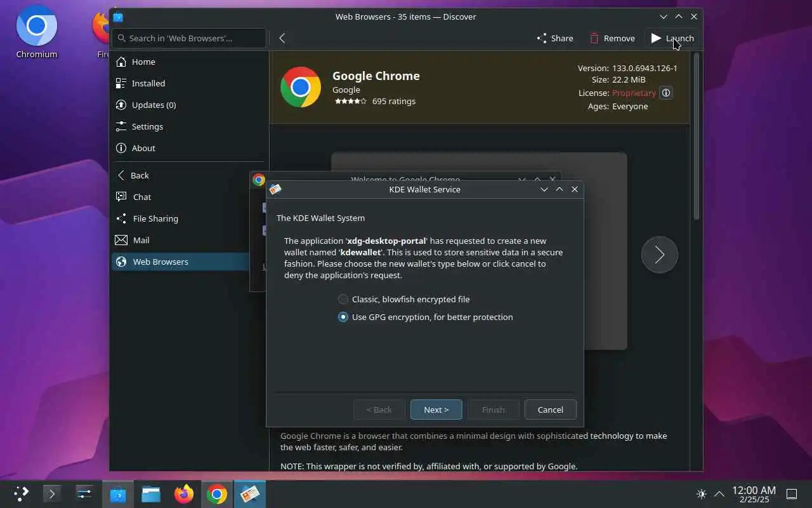Click the Mail envelope icon
Image resolution: width=812 pixels, height=508 pixels.
click(x=121, y=240)
